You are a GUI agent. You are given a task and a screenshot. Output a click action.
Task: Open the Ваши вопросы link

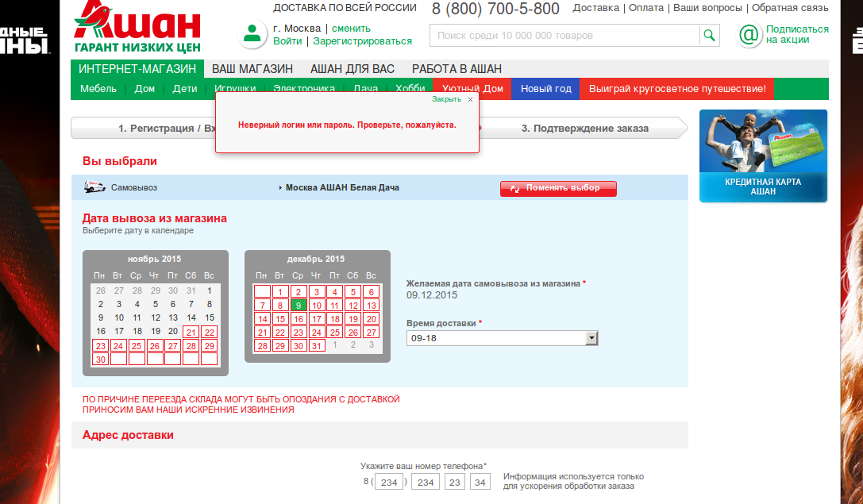pyautogui.click(x=707, y=8)
